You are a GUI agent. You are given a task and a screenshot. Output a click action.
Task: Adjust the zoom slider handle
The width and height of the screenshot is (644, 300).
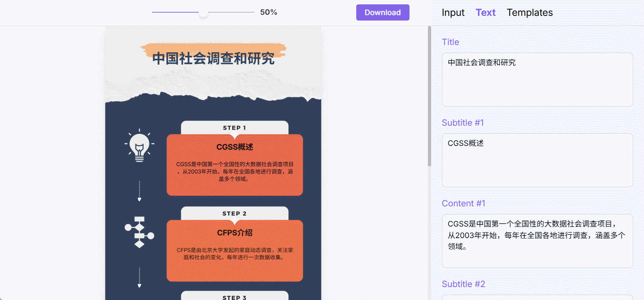pos(204,12)
